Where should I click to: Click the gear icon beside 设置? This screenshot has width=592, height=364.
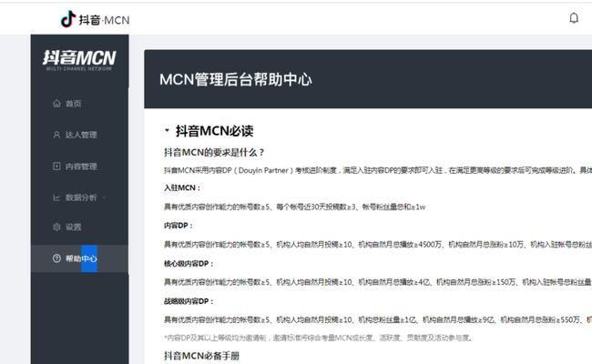[x=56, y=227]
